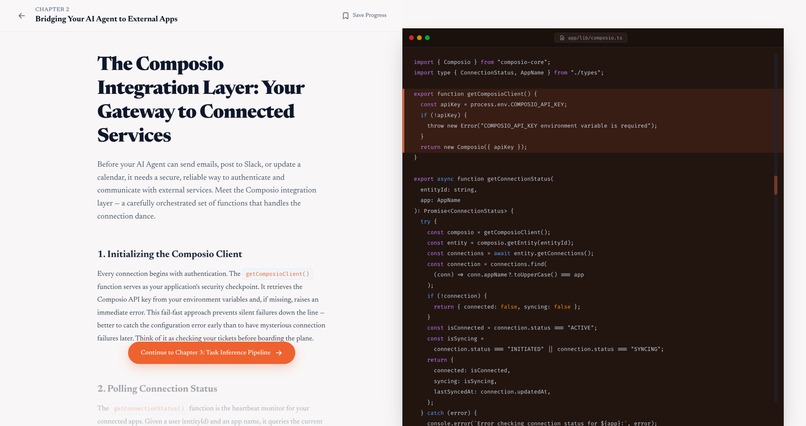806x426 pixels.
Task: Click the 'if (!connection) {' code line
Action: [x=457, y=296]
